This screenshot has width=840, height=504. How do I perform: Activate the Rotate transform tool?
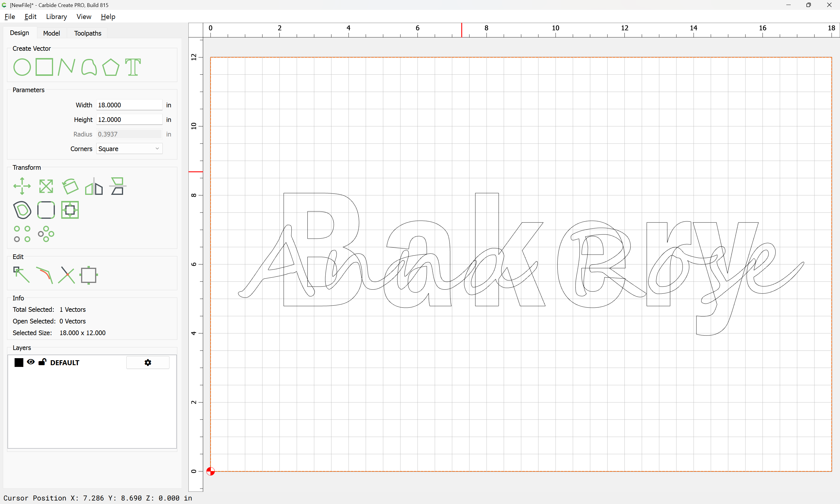[70, 186]
